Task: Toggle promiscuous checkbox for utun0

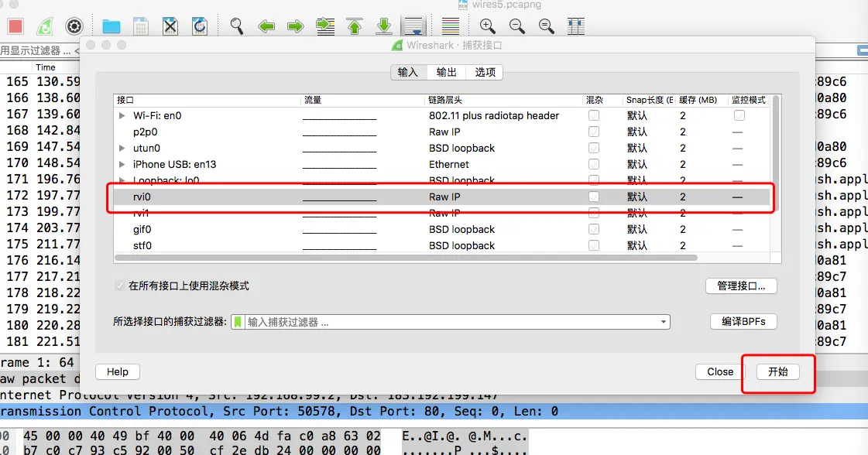Action: (x=593, y=148)
